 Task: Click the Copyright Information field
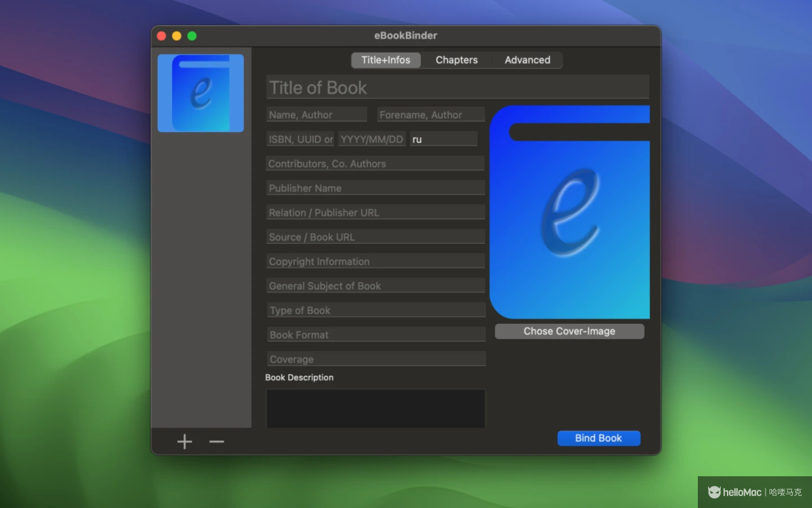(376, 261)
